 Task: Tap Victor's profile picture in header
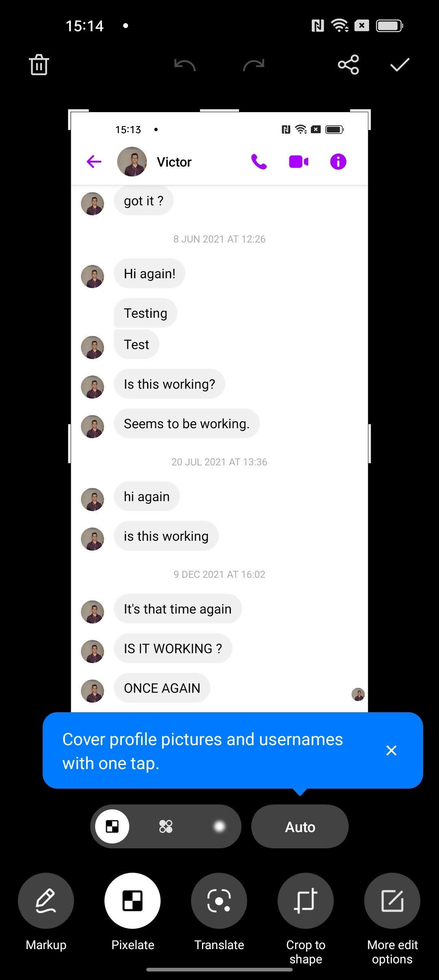[132, 162]
